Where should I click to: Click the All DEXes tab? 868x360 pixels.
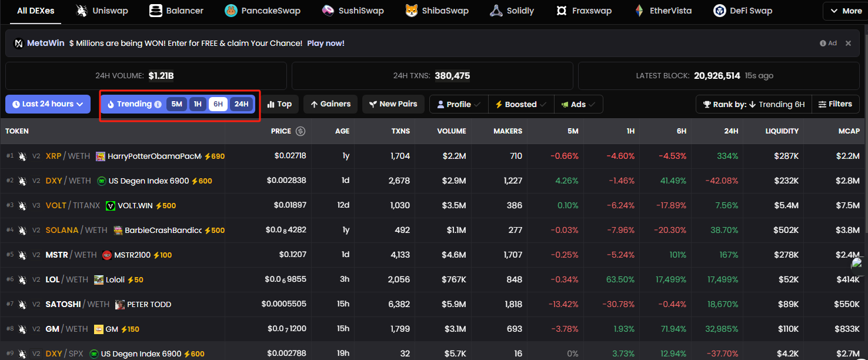(x=35, y=11)
